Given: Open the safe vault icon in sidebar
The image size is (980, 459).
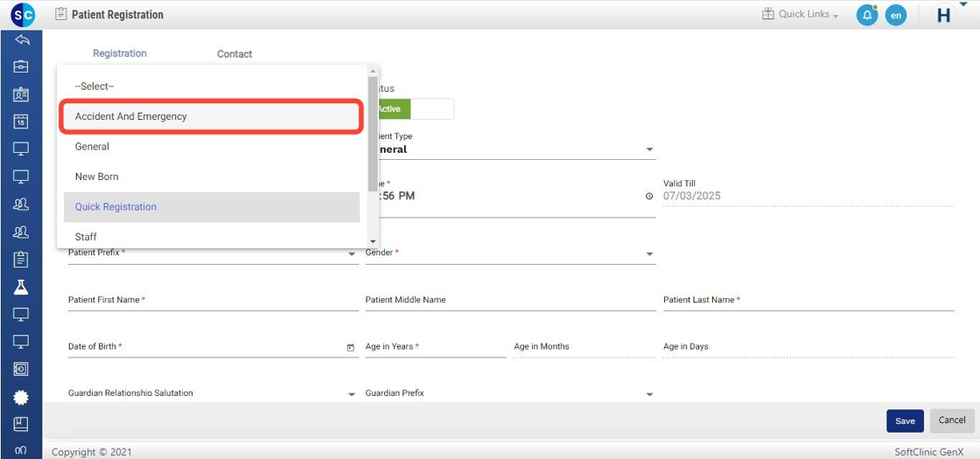Looking at the screenshot, I should click(21, 369).
